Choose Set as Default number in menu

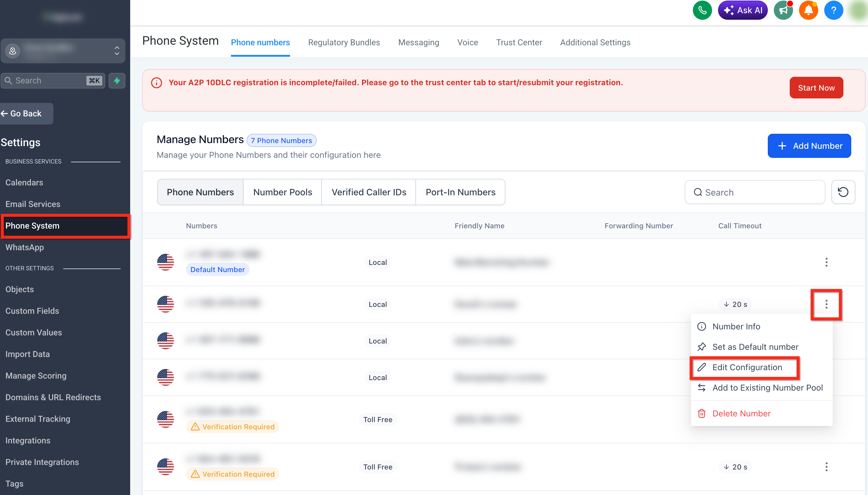pos(761,347)
